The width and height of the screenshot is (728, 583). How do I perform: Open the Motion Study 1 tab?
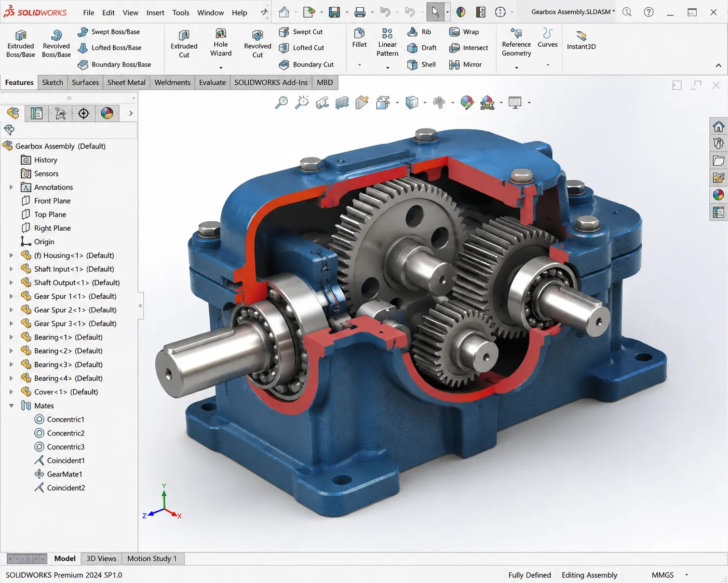[152, 559]
